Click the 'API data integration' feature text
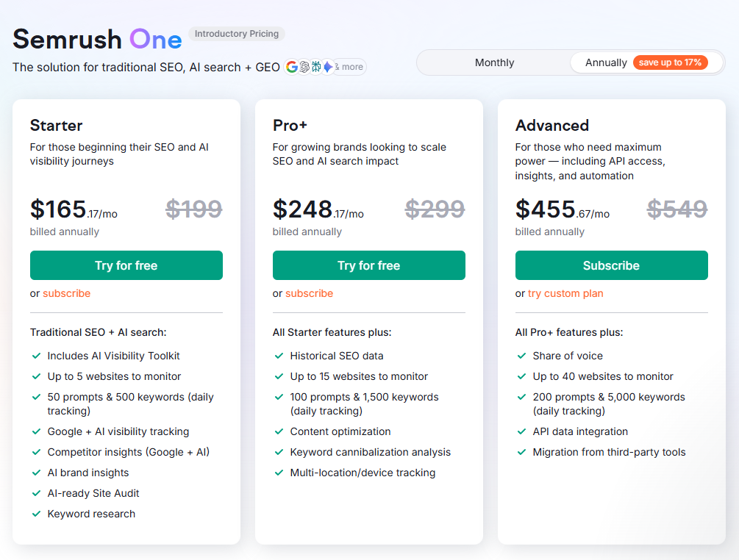Image resolution: width=739 pixels, height=560 pixels. click(580, 431)
